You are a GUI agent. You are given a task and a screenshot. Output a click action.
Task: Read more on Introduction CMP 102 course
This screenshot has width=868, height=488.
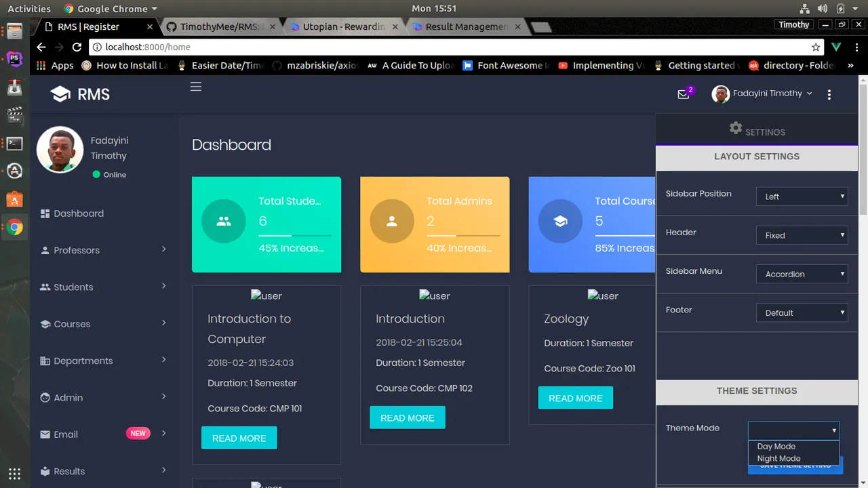(x=407, y=418)
